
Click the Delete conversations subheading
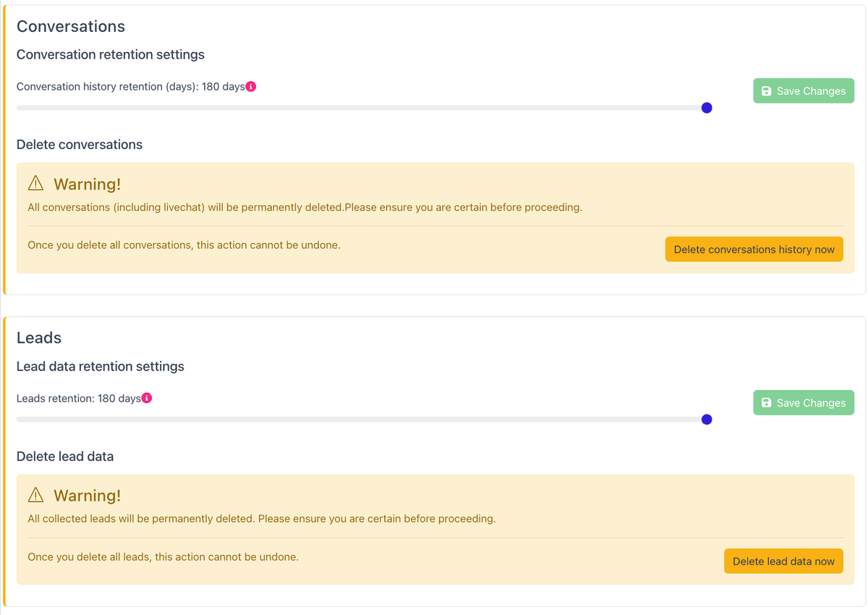click(x=80, y=145)
